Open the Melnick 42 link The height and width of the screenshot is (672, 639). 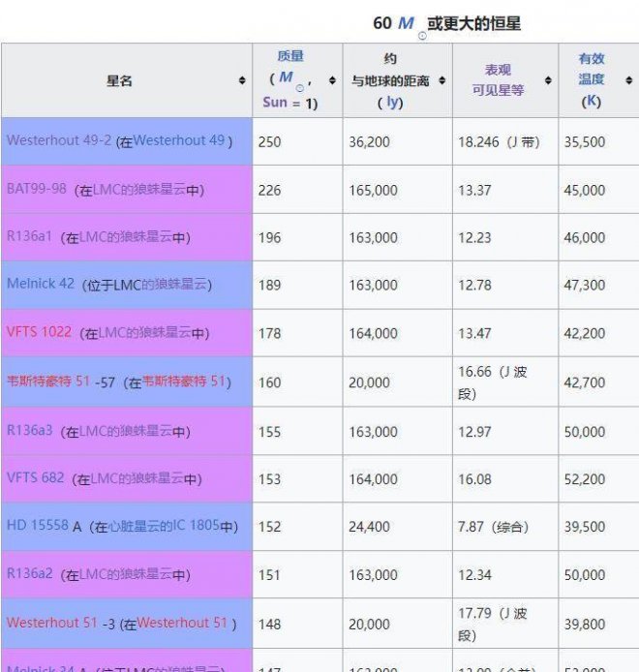coord(40,285)
